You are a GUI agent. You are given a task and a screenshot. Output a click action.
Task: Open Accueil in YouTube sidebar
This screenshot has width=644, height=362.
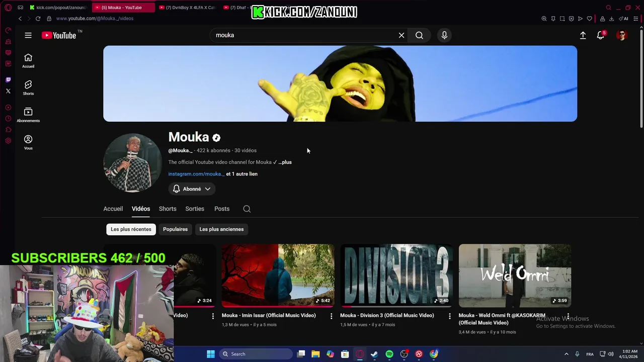(x=28, y=61)
